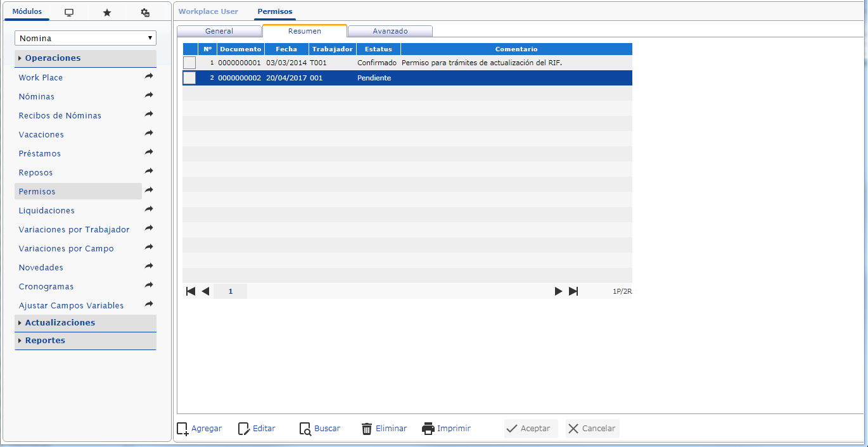Sort by the Fecha column header

tap(286, 49)
